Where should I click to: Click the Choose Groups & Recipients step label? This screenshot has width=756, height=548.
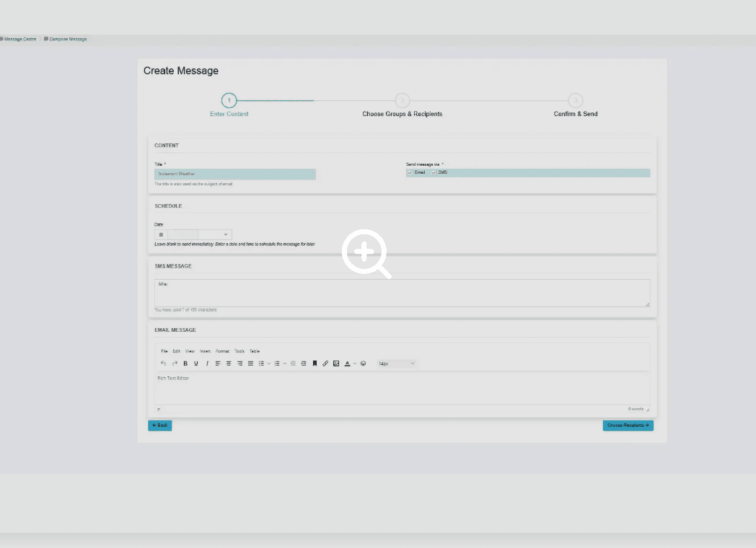point(402,114)
